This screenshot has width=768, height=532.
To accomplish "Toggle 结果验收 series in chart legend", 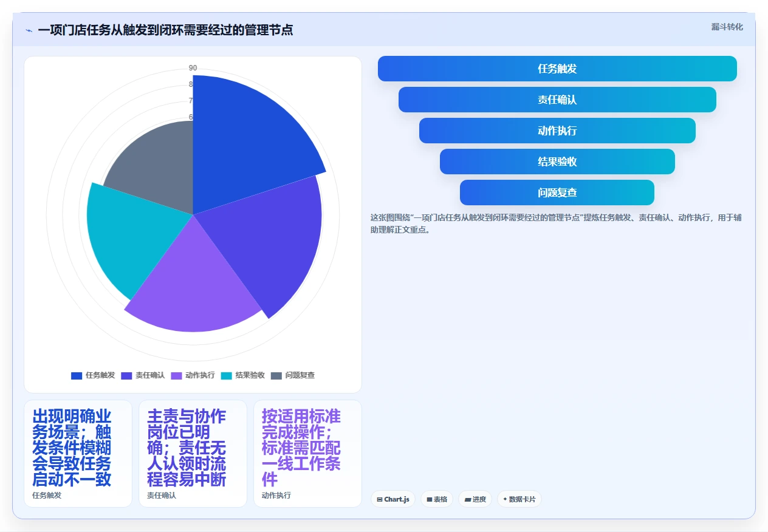I will click(242, 375).
